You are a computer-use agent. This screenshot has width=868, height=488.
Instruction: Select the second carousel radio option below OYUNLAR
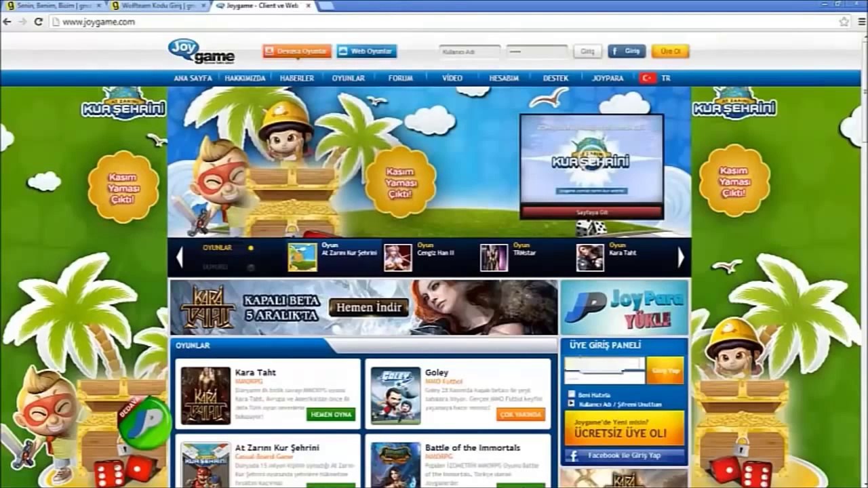coord(251,267)
